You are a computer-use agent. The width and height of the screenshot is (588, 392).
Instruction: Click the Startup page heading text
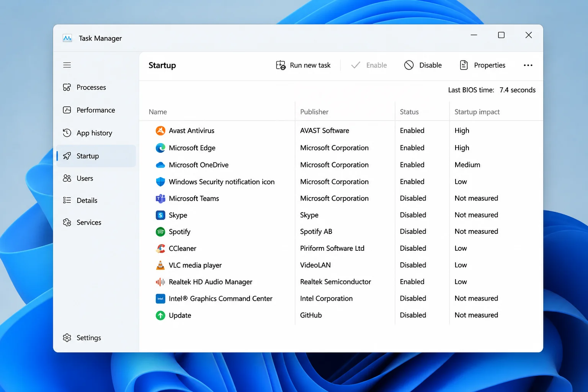[162, 65]
